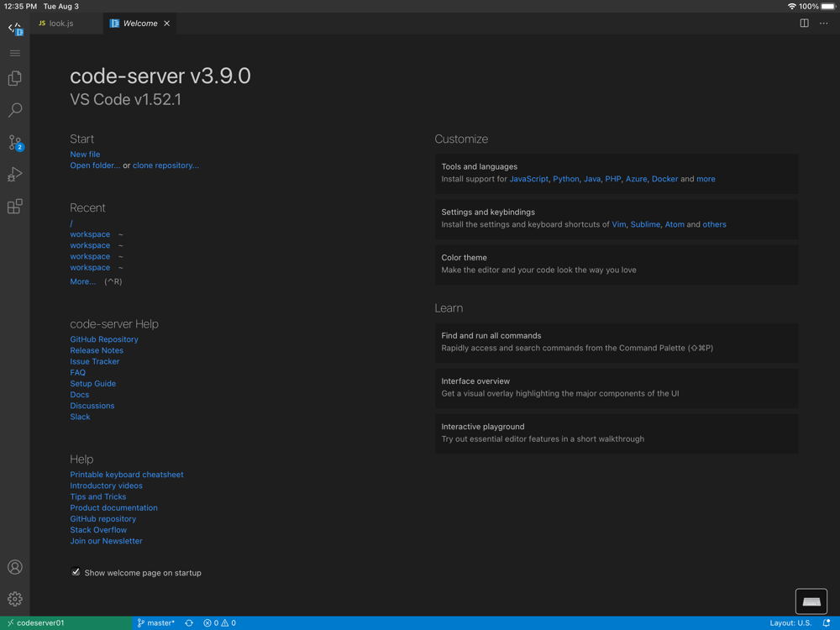
Task: Open the Issue Tracker link
Action: point(94,361)
